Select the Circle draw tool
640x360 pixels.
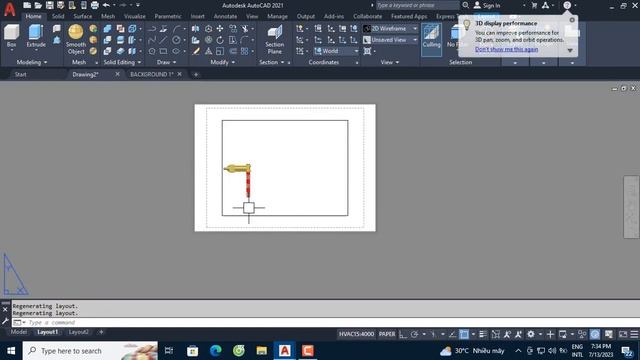click(176, 40)
